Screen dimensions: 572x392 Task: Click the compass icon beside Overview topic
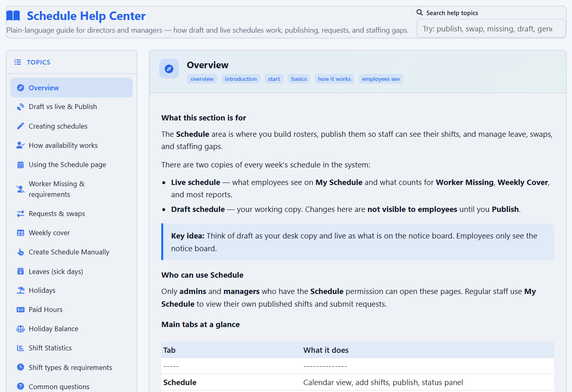(x=20, y=88)
